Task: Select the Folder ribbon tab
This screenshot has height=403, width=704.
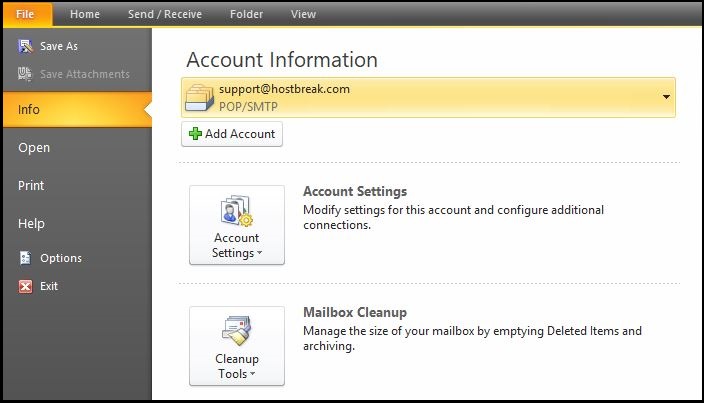Action: point(246,14)
